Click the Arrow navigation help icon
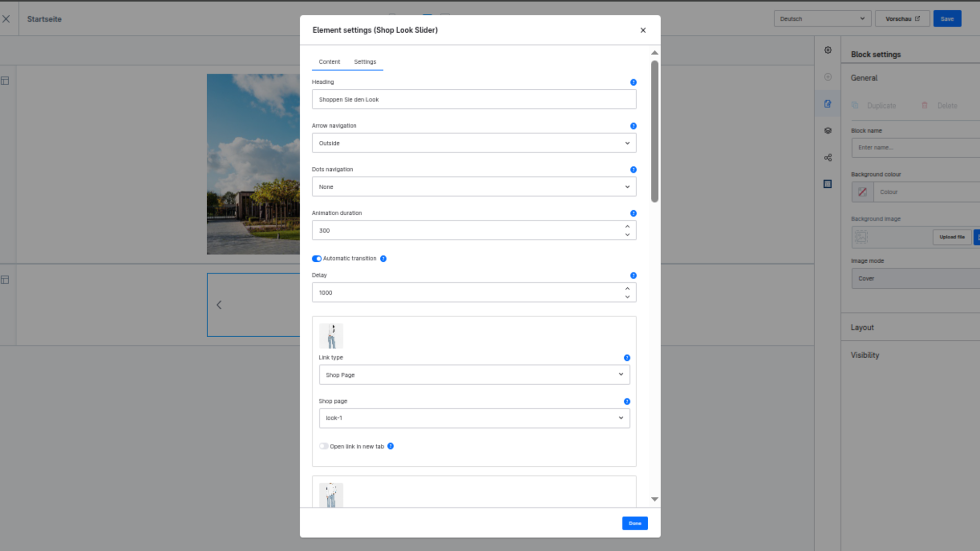 [633, 126]
